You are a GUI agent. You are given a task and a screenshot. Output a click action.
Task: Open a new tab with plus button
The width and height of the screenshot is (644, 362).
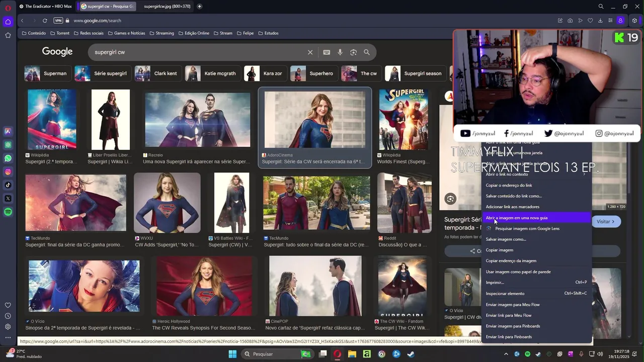200,7
